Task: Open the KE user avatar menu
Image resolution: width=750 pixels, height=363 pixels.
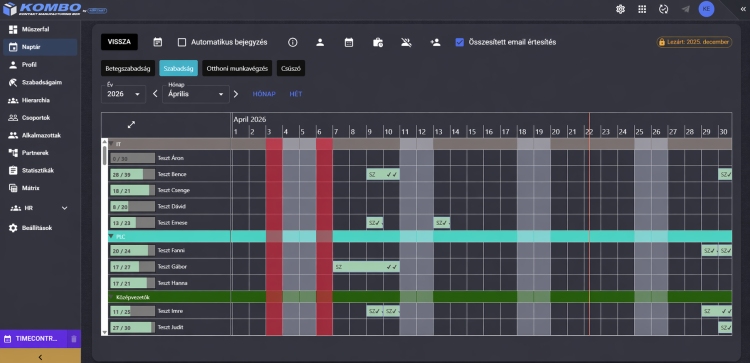Action: [706, 9]
